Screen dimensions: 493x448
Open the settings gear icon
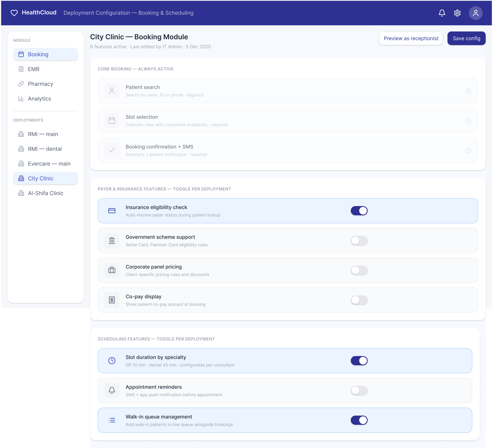point(457,13)
